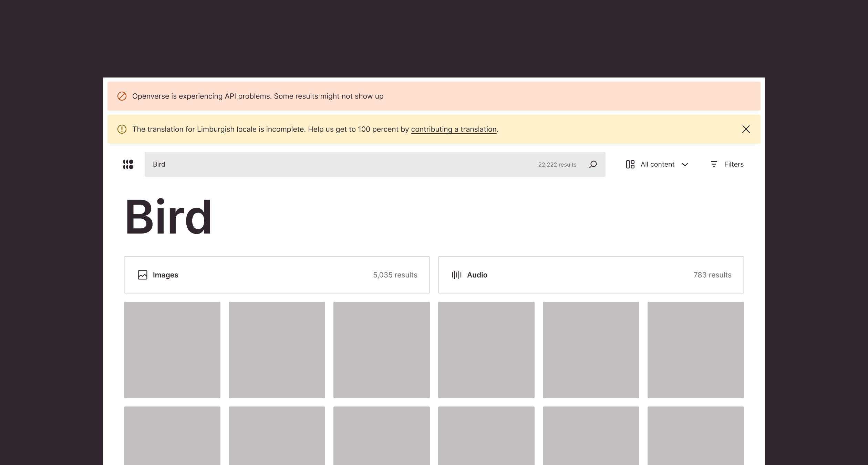Follow the contributing a translation link

click(454, 129)
